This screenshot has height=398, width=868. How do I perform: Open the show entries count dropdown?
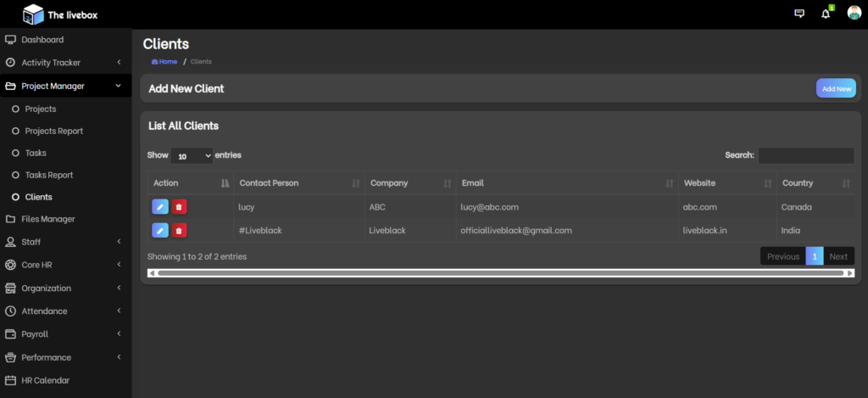(x=192, y=156)
